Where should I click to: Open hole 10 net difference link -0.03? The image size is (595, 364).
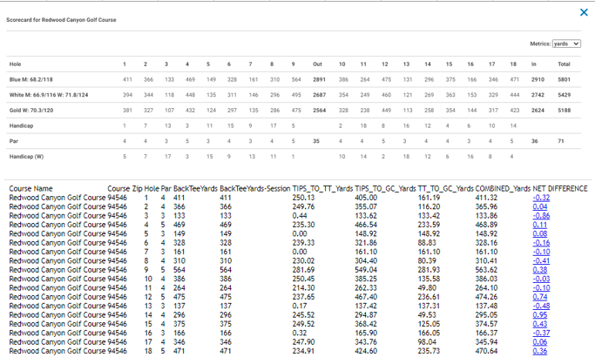[541, 279]
